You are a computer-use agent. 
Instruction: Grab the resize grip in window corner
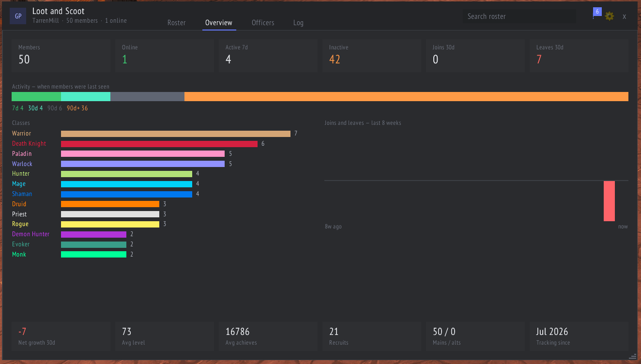tap(633, 356)
